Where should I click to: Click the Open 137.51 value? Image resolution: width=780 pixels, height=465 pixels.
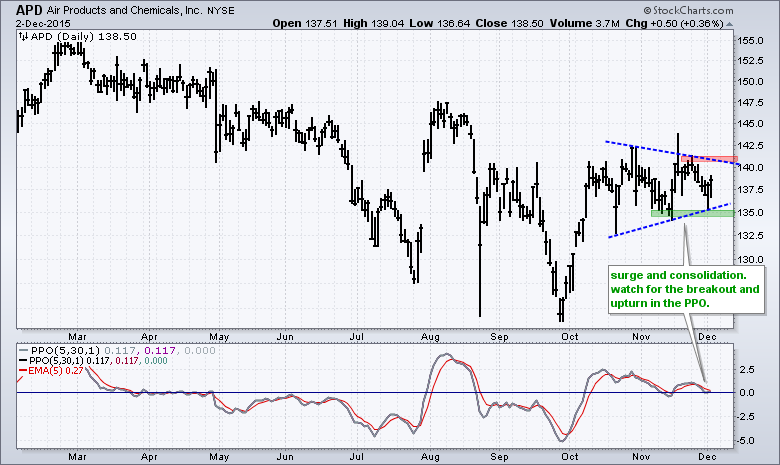(x=305, y=23)
